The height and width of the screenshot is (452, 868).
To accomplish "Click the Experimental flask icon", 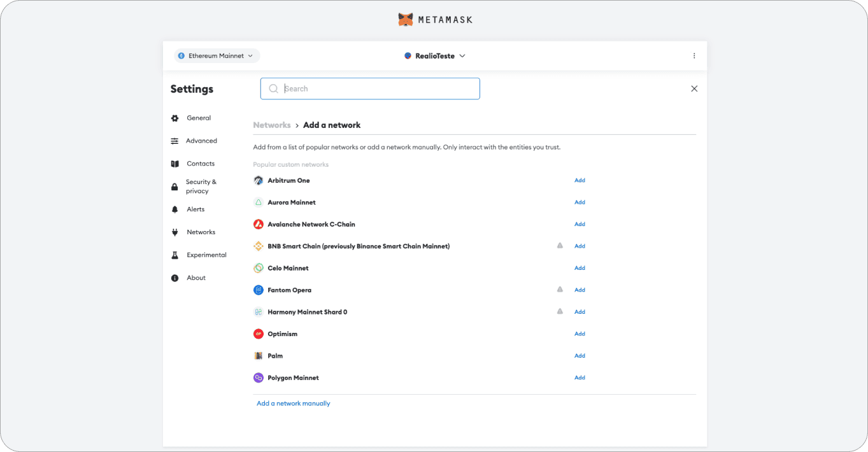I will [175, 255].
